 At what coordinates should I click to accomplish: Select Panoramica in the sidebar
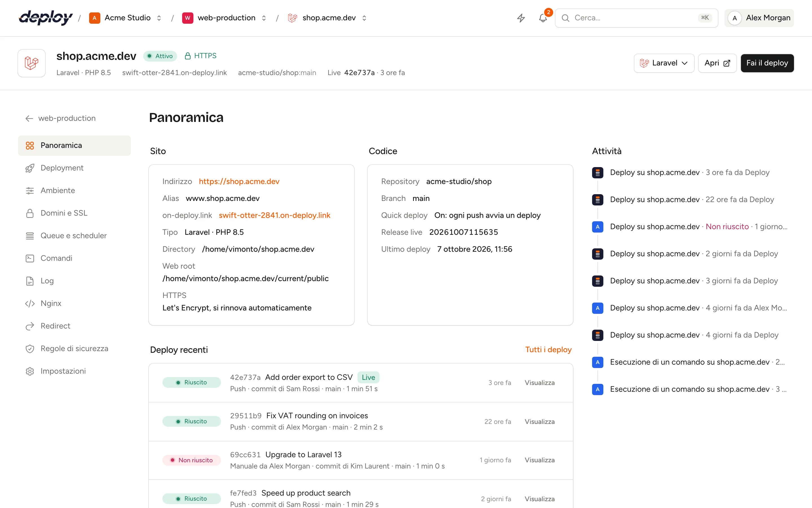click(x=74, y=145)
